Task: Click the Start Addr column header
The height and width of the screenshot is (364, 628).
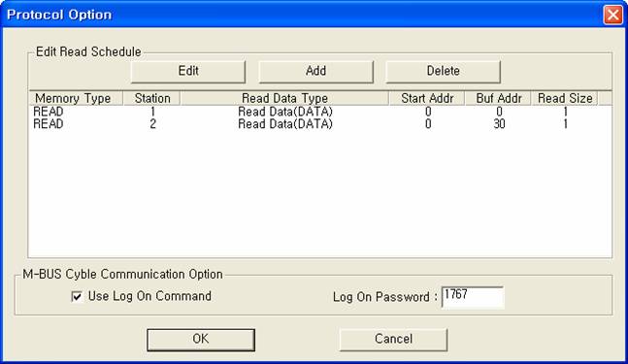Action: (427, 98)
